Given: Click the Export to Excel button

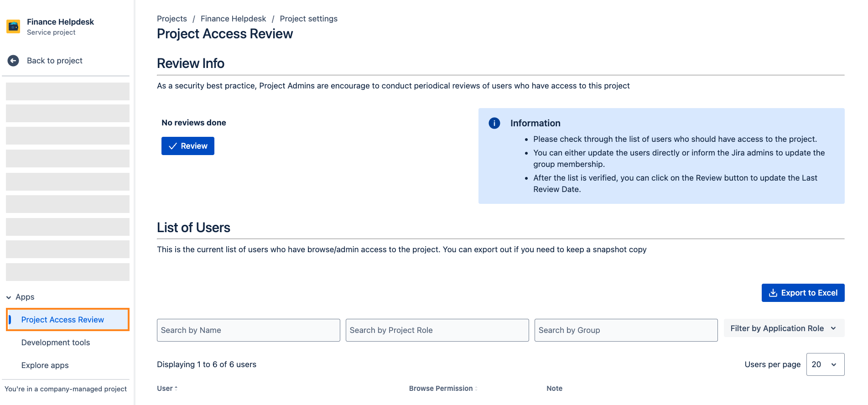Looking at the screenshot, I should click(x=803, y=292).
